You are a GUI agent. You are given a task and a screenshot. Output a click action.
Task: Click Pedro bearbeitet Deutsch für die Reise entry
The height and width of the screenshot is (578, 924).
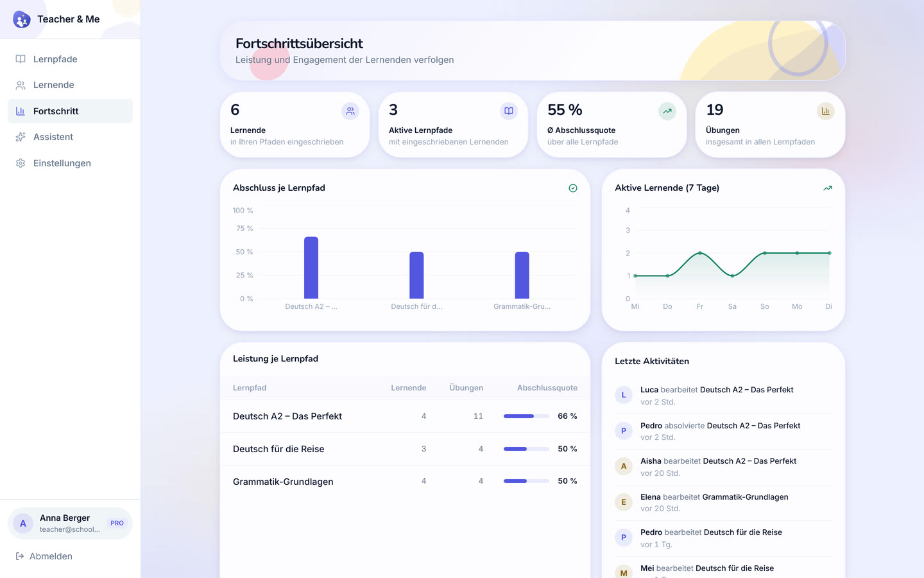point(723,538)
